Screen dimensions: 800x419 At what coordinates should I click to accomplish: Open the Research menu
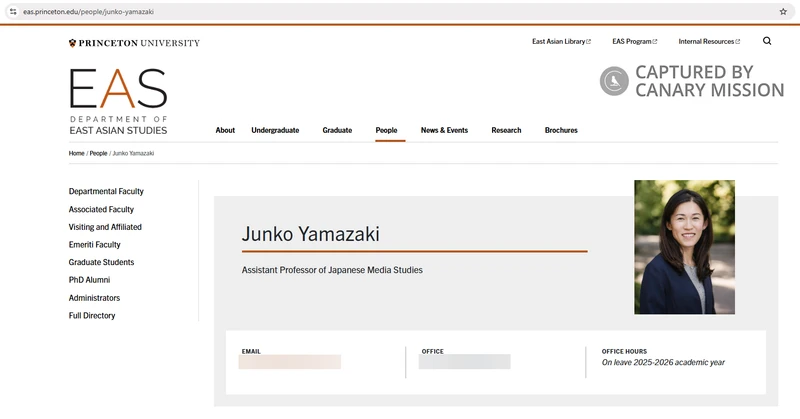point(506,130)
